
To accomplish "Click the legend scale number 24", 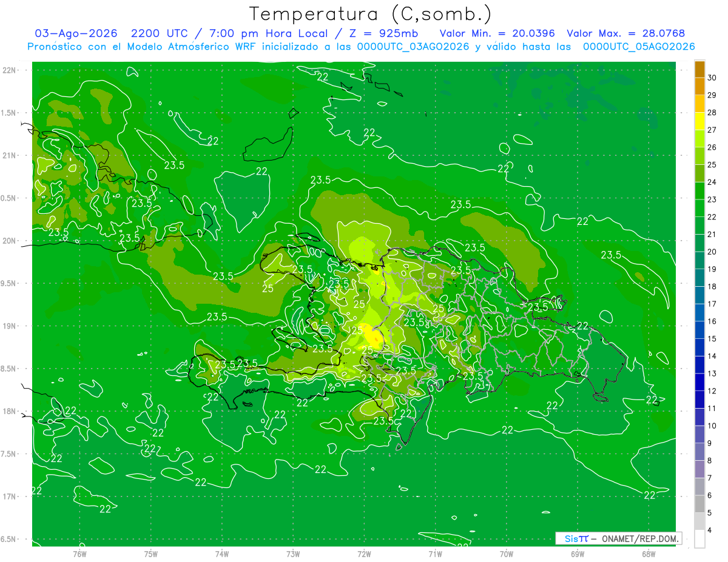I will (712, 182).
